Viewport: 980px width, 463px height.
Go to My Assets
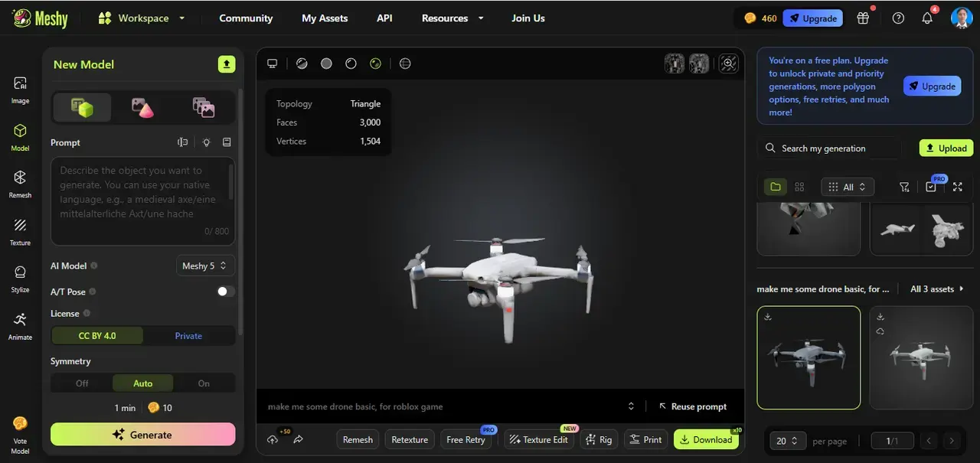[x=324, y=18]
